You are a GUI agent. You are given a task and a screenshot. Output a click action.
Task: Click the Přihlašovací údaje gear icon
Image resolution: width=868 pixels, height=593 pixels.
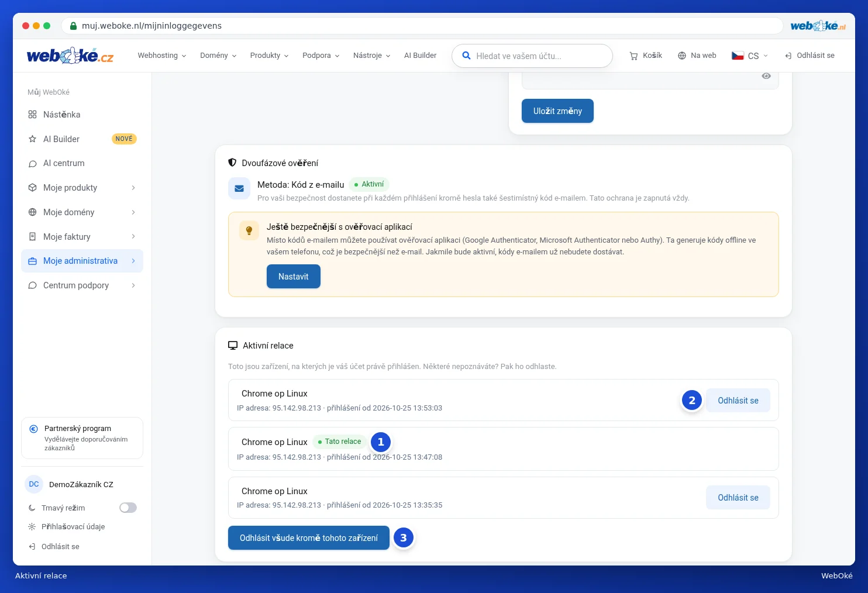[32, 527]
